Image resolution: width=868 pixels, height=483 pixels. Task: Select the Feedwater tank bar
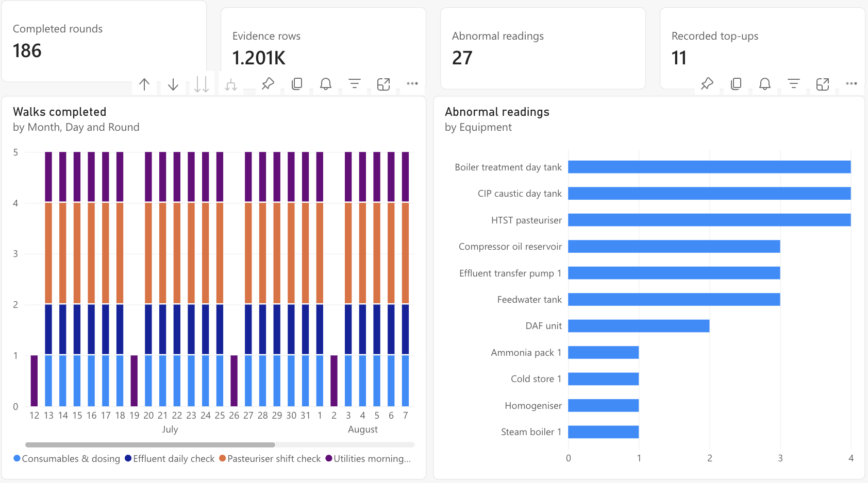(x=674, y=299)
